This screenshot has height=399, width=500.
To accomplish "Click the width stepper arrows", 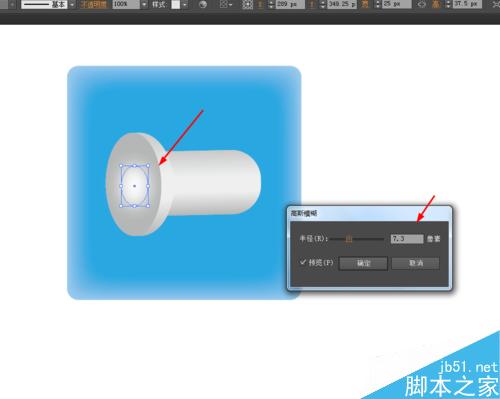I will (x=378, y=4).
